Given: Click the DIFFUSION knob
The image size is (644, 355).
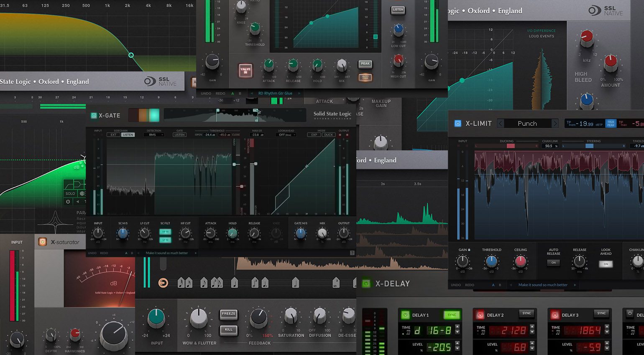Looking at the screenshot, I should [320, 316].
